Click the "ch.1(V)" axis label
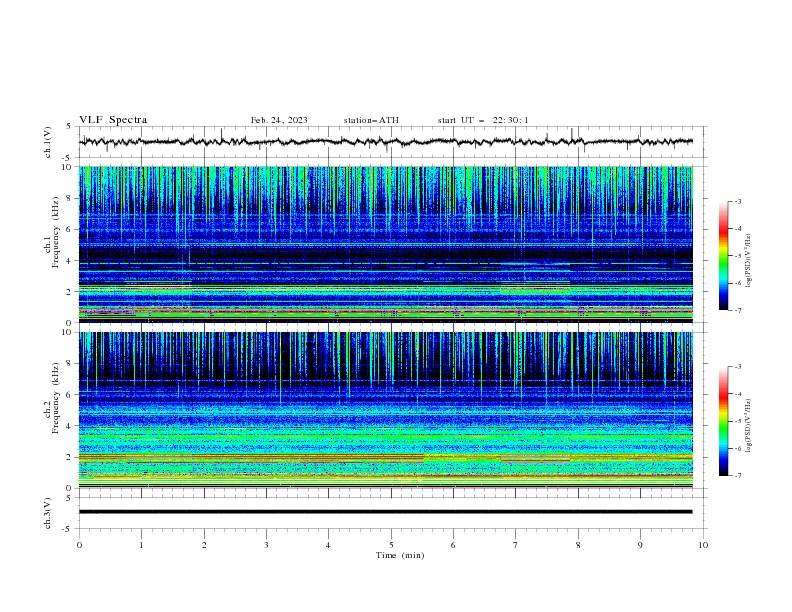The image size is (792, 612). [x=48, y=142]
